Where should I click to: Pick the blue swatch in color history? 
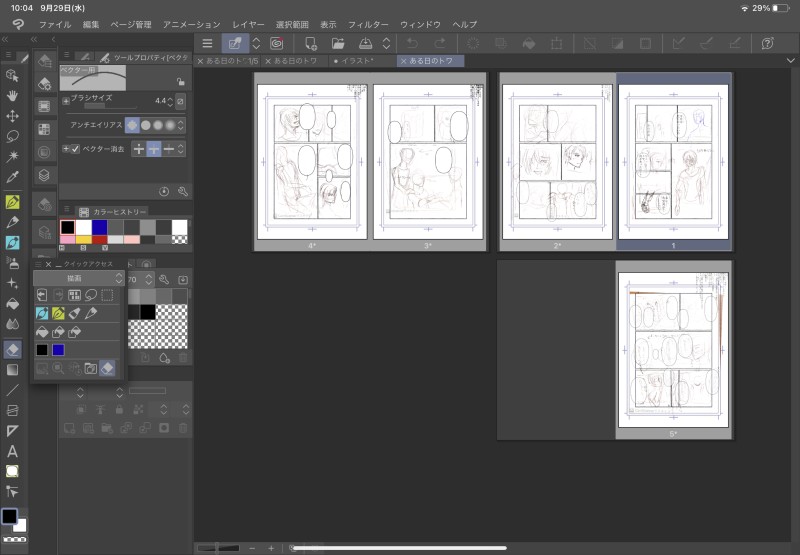click(99, 227)
